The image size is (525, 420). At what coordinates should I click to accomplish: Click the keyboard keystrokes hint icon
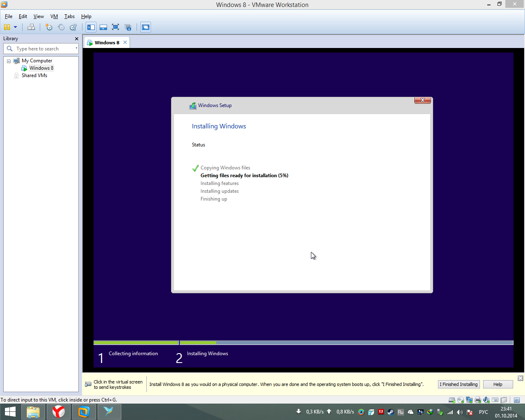coord(88,384)
